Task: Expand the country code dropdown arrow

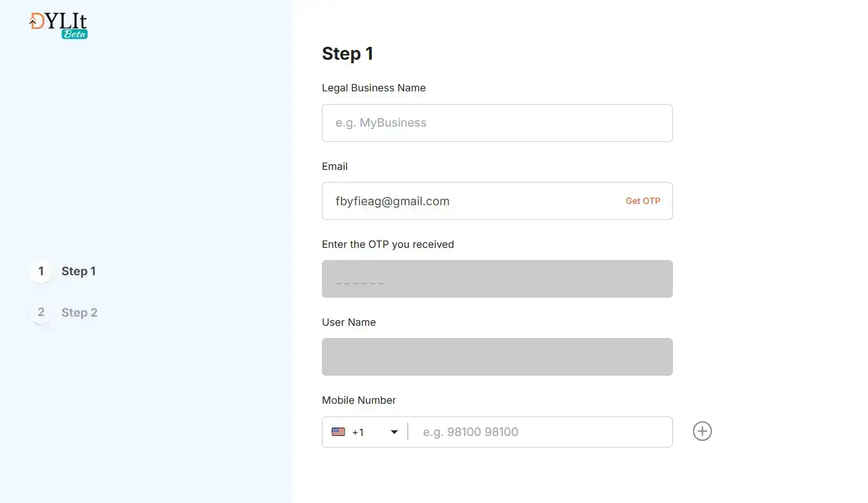Action: (x=394, y=432)
